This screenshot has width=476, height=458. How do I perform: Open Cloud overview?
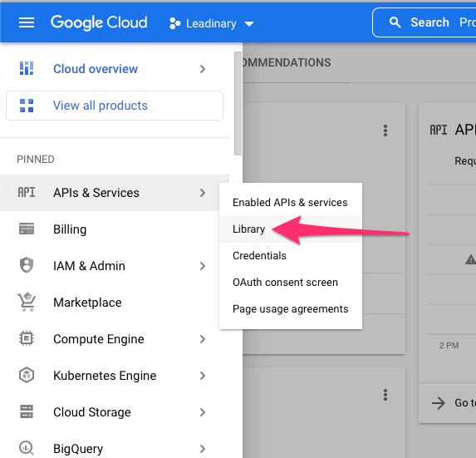coord(96,69)
